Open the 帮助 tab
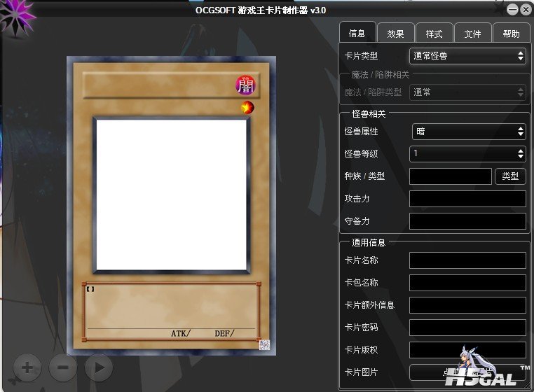 click(511, 34)
